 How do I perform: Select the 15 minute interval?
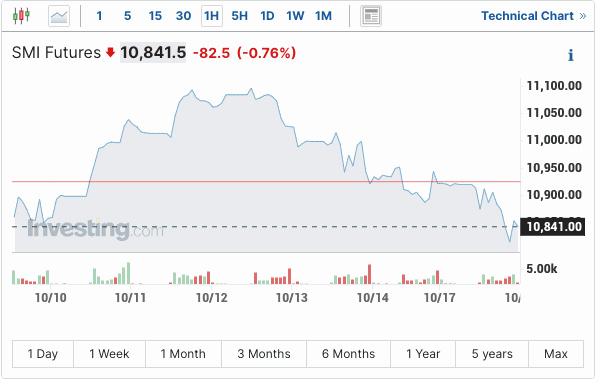(155, 16)
